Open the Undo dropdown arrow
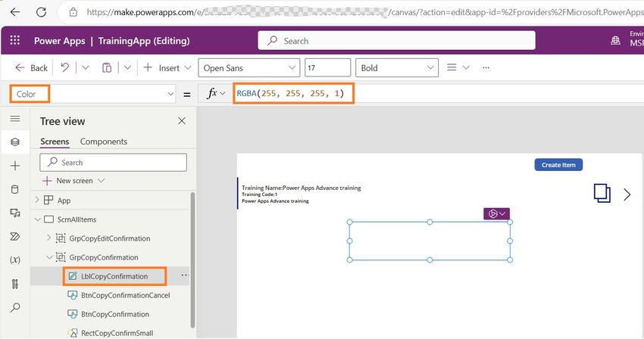 86,67
